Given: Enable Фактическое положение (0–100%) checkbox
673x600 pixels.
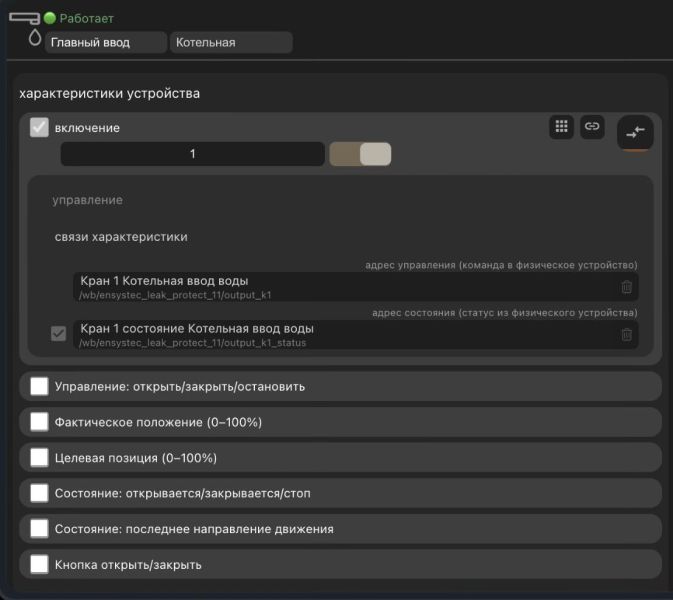Looking at the screenshot, I should click(39, 422).
